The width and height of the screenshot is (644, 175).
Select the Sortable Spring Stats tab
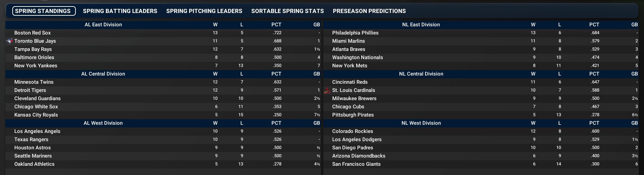288,11
